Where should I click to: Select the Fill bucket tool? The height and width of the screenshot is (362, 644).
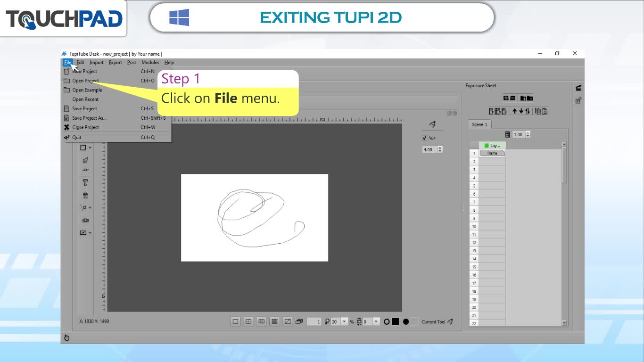tap(85, 195)
